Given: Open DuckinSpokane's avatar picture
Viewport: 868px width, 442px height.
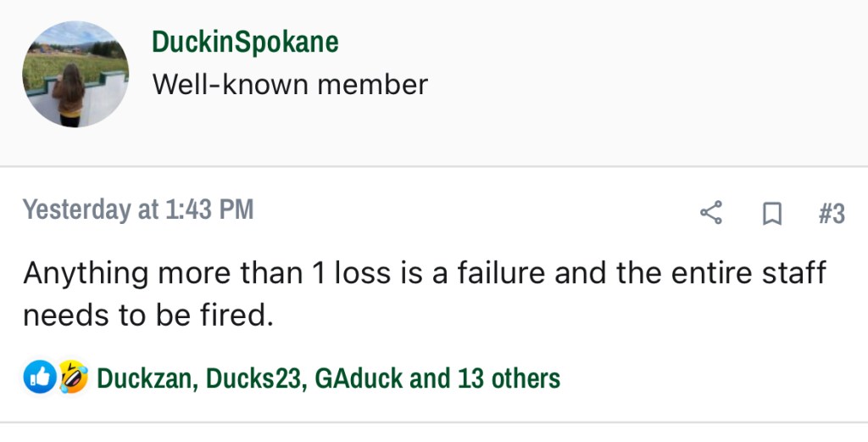Looking at the screenshot, I should point(75,74).
